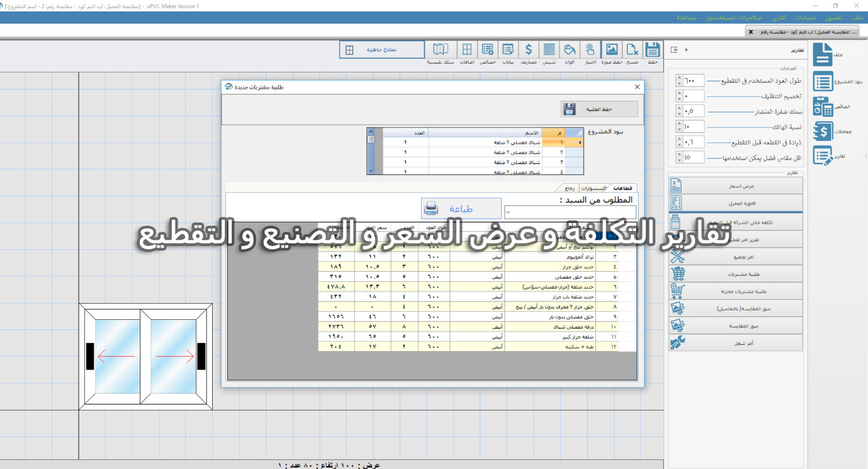Select the شيش (Shutter) tool icon
Image resolution: width=868 pixels, height=469 pixels.
tap(549, 49)
